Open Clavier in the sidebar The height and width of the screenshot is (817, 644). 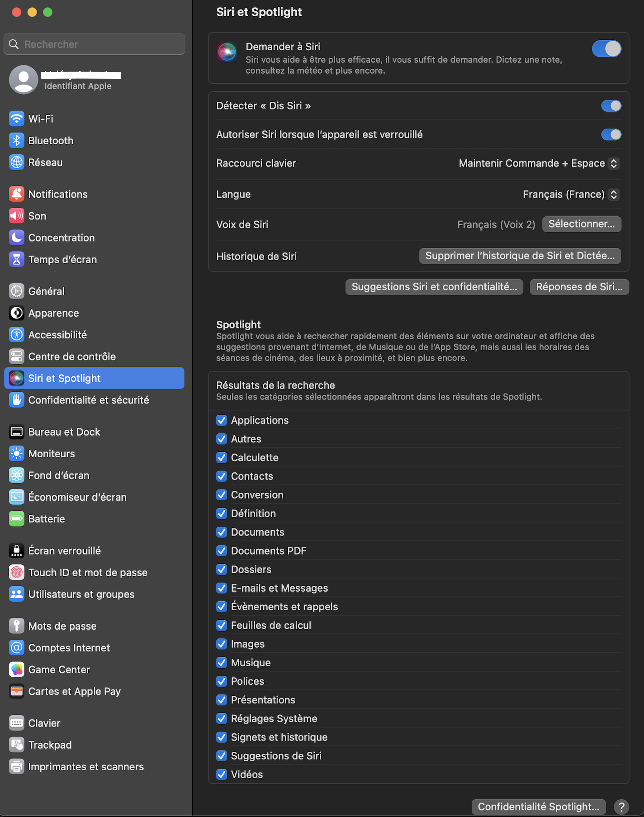click(94, 723)
